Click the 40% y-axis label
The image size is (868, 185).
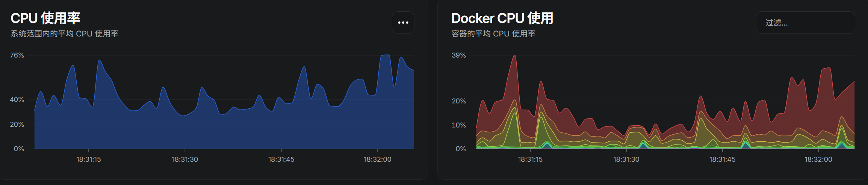[17, 100]
